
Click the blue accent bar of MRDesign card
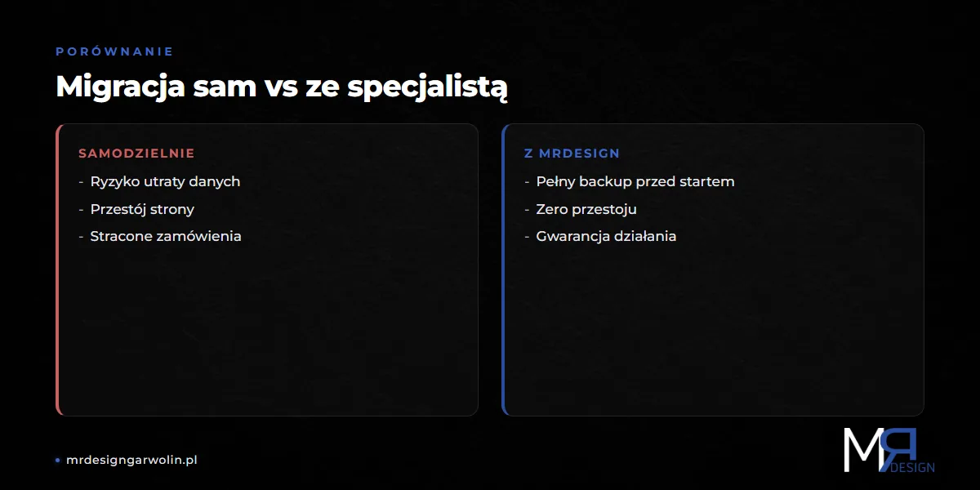504,269
